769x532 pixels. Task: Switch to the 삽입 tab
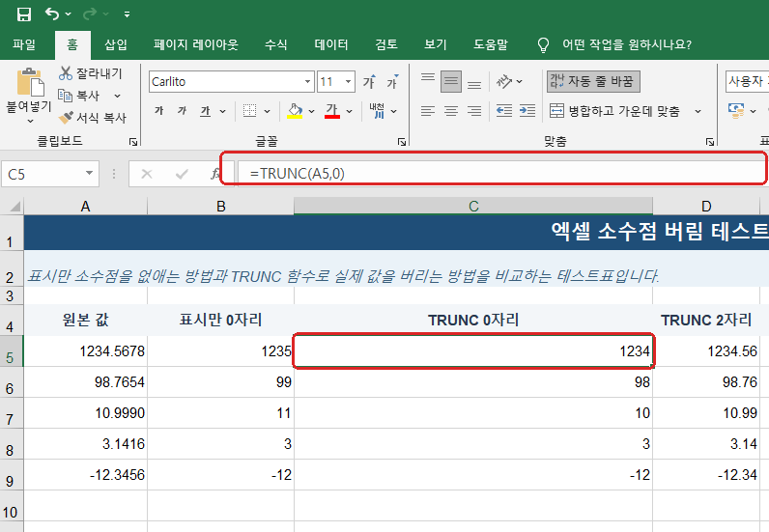click(x=116, y=44)
